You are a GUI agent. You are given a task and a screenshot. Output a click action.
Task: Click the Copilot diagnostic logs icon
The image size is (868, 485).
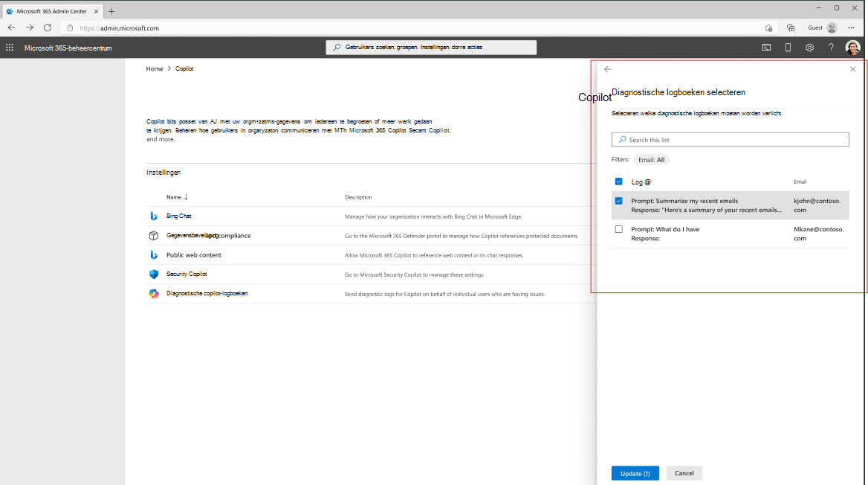(154, 293)
